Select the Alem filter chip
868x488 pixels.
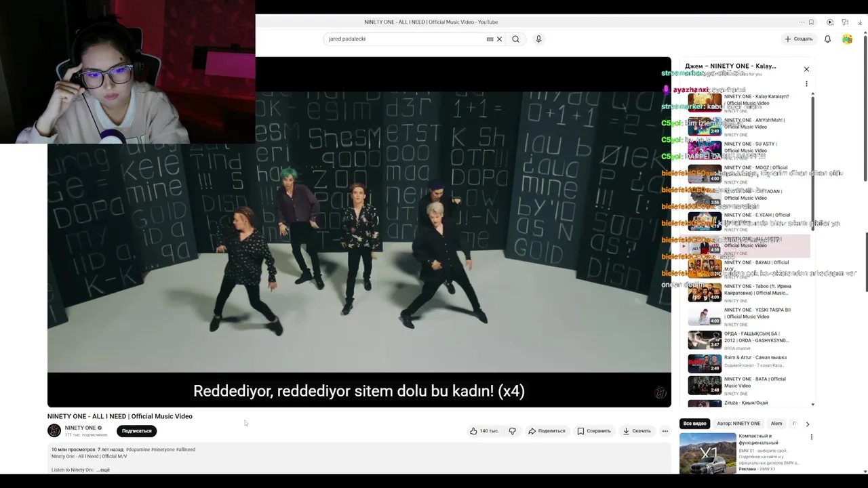coord(776,424)
